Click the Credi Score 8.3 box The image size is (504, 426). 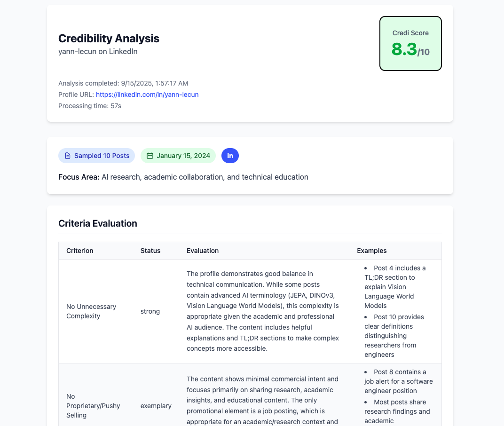coord(410,43)
